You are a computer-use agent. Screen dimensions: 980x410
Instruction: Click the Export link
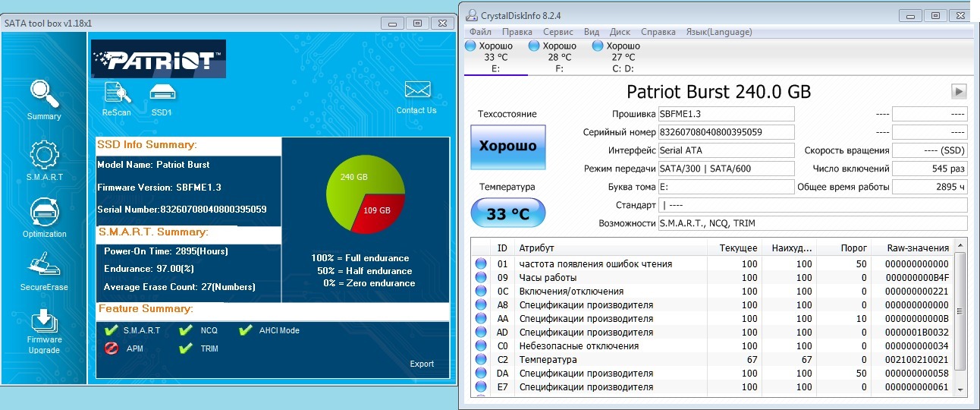click(422, 364)
